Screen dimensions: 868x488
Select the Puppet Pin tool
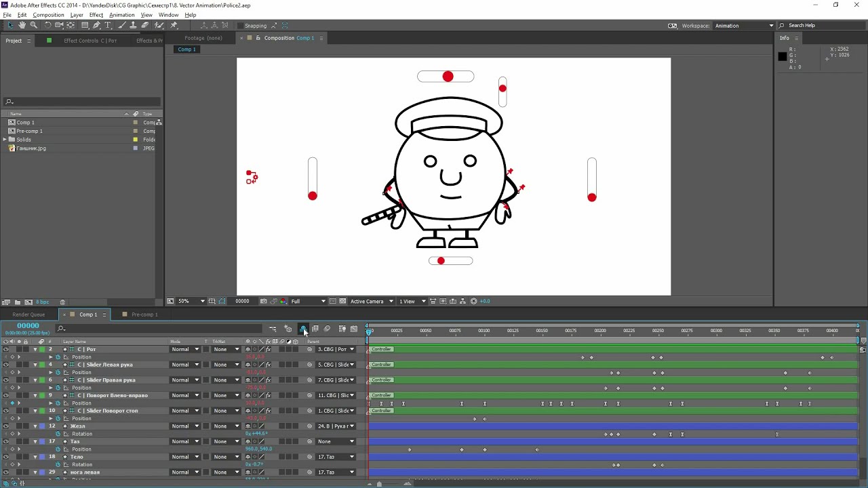(174, 25)
